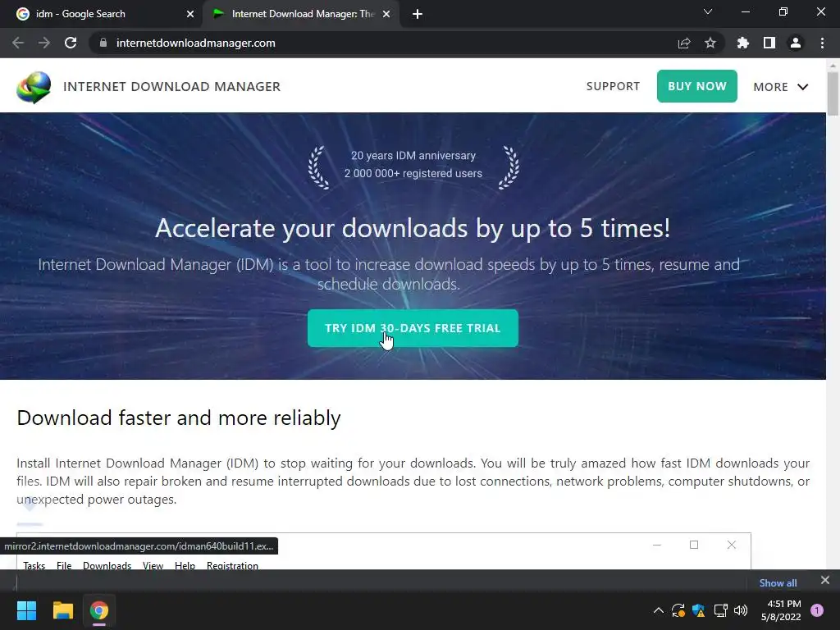Open the share page icon
840x630 pixels.
[x=684, y=43]
